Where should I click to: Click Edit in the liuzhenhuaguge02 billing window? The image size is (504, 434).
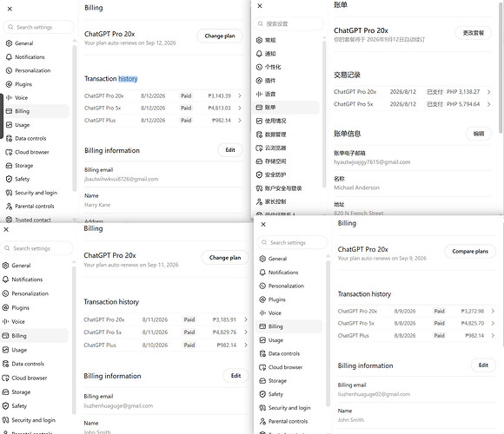pyautogui.click(x=483, y=365)
